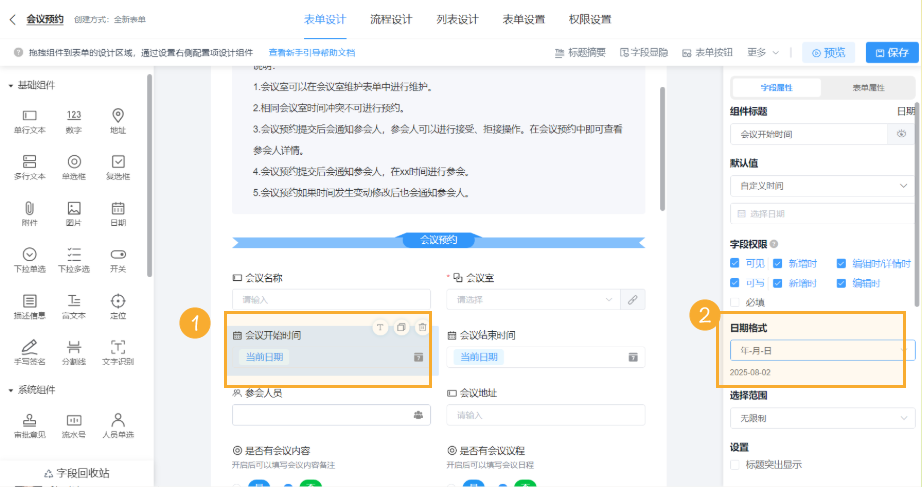Click the 会议名称 text input
The height and width of the screenshot is (487, 922).
(331, 300)
